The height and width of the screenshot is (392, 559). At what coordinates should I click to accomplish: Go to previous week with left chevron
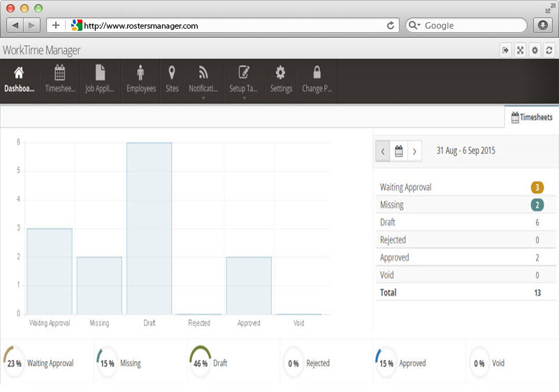(x=382, y=151)
